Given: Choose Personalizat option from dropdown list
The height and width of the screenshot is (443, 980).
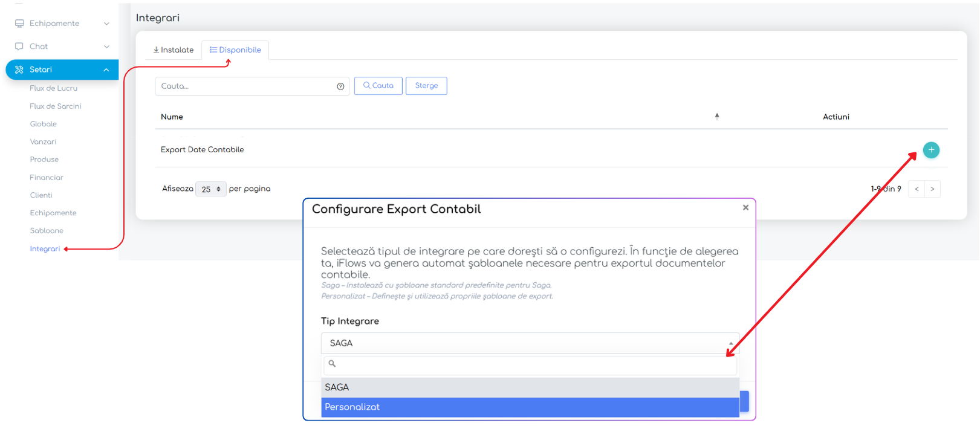Looking at the screenshot, I should (530, 407).
